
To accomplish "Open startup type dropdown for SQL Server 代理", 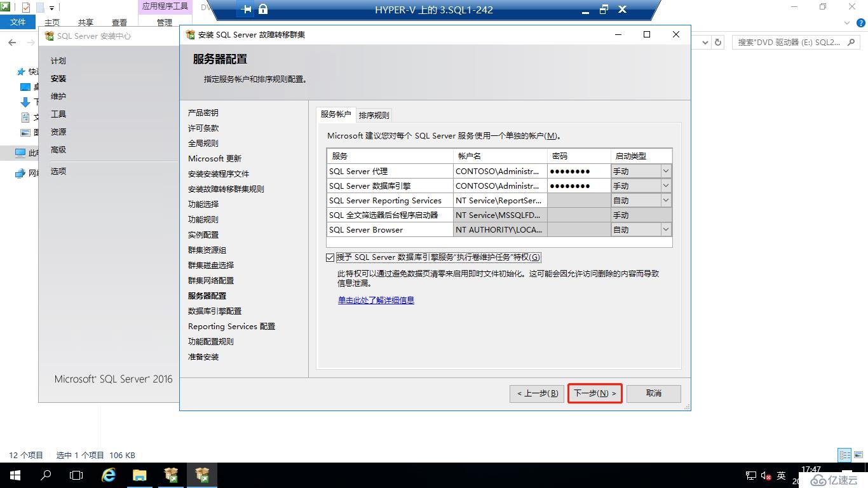I will (665, 171).
